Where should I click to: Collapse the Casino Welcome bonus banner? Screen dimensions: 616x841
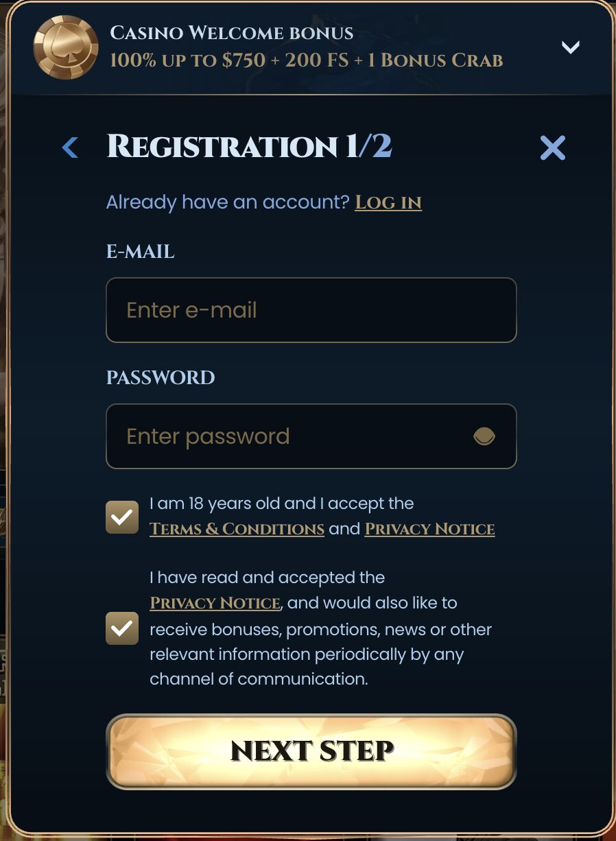[x=570, y=48]
